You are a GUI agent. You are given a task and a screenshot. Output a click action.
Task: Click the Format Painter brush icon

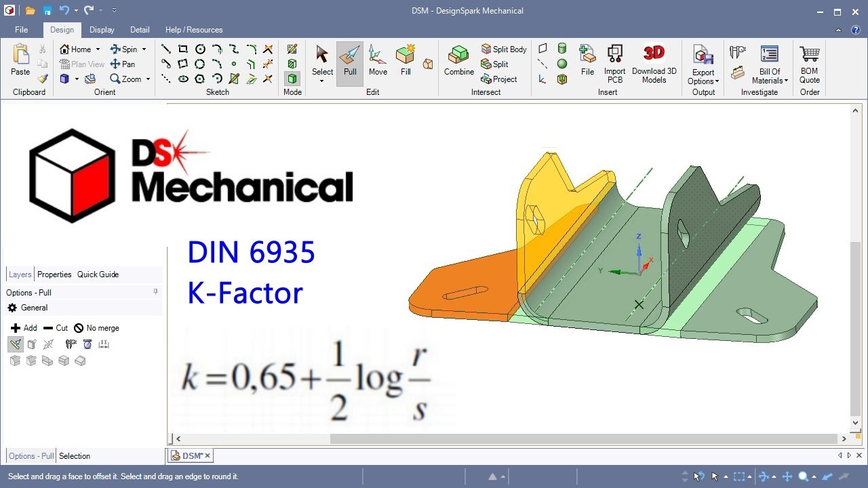pyautogui.click(x=43, y=79)
